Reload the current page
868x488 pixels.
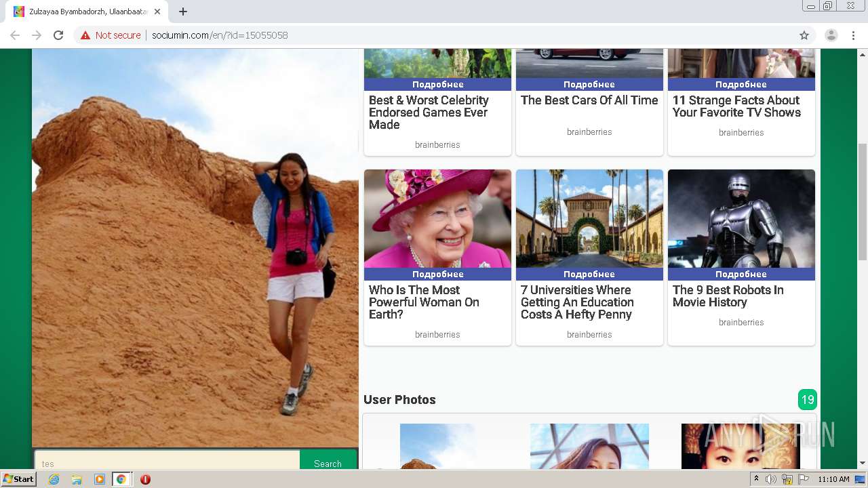tap(58, 35)
